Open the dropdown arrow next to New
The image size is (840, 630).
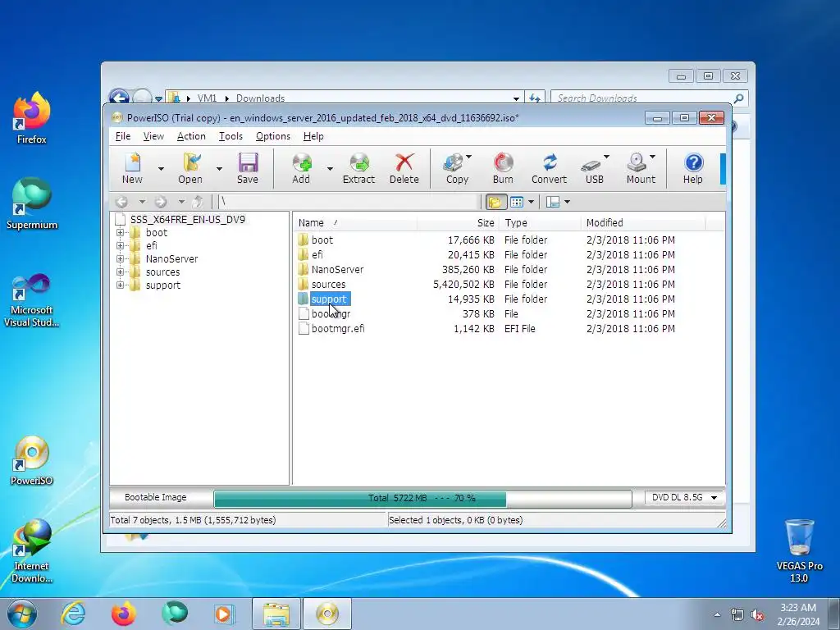pos(161,169)
